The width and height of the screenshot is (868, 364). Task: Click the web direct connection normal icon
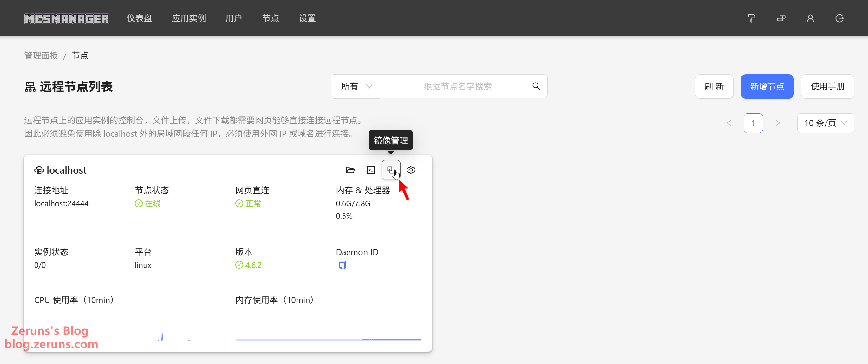click(x=239, y=203)
